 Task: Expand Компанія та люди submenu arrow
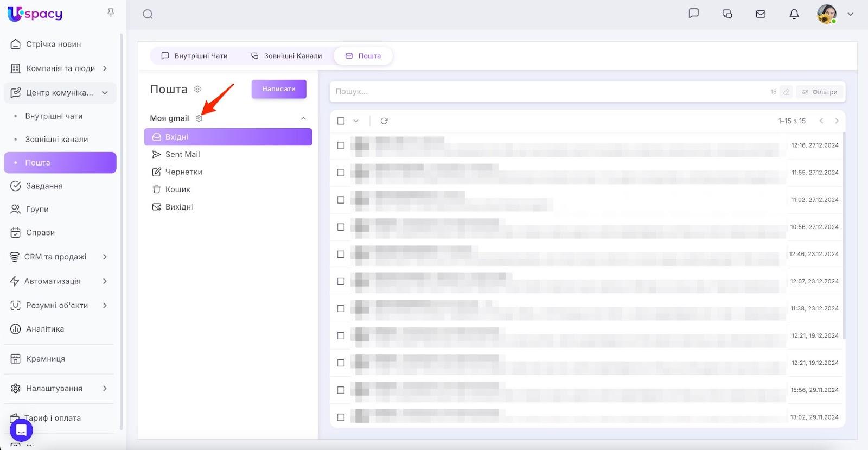pos(105,68)
